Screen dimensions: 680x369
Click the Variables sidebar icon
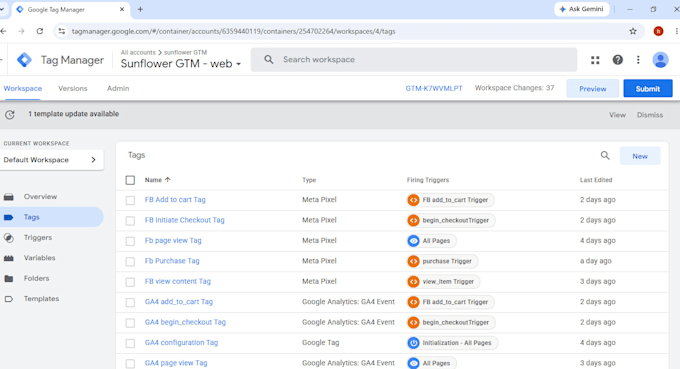(x=9, y=258)
